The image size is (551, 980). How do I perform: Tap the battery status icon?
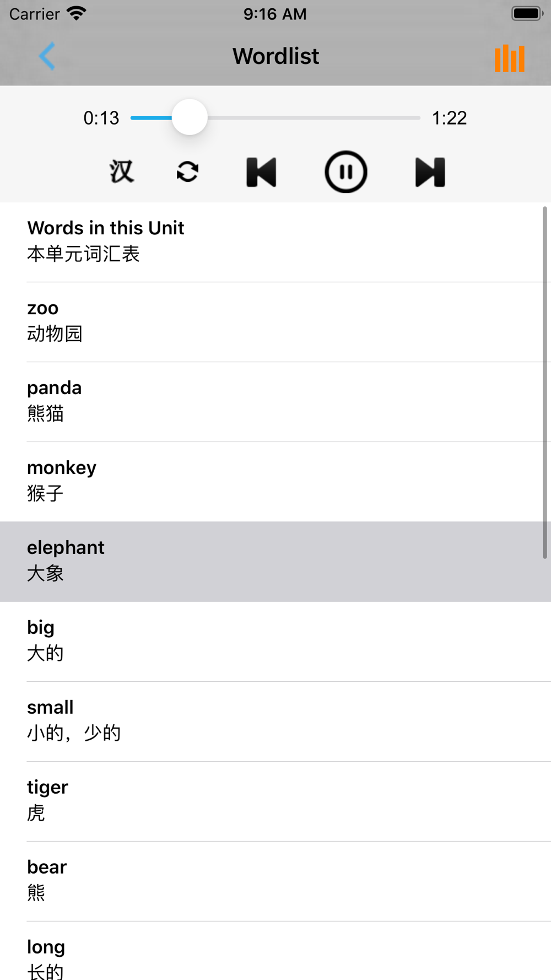pos(527,13)
